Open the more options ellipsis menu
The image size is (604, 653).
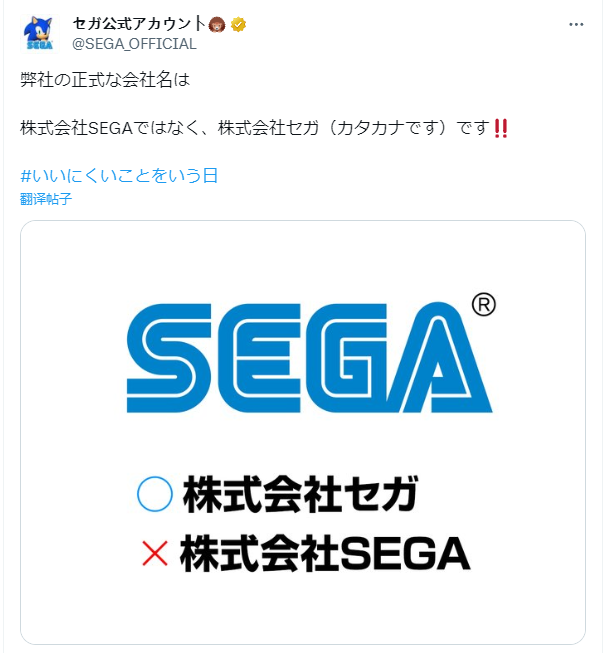pyautogui.click(x=577, y=23)
